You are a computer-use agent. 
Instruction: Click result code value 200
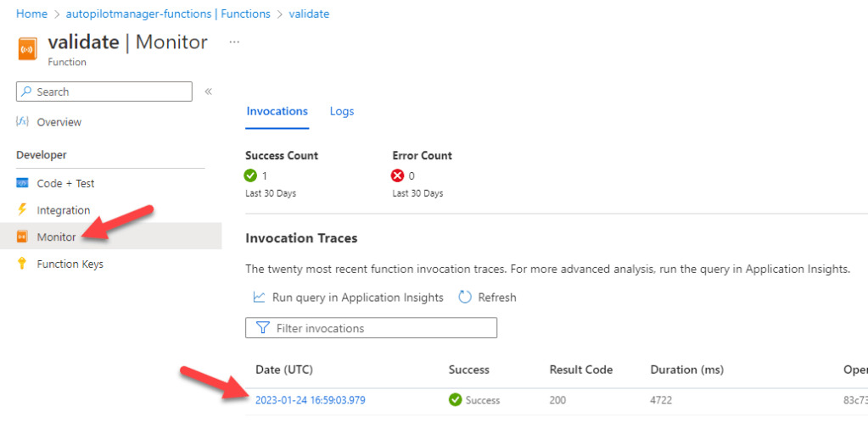click(557, 400)
